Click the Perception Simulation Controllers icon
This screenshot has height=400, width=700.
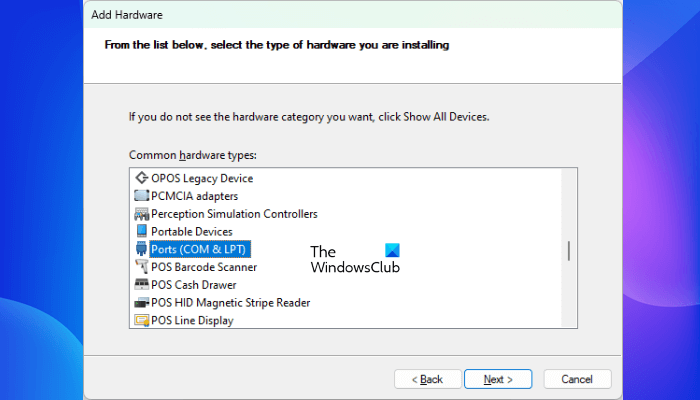[x=141, y=214]
